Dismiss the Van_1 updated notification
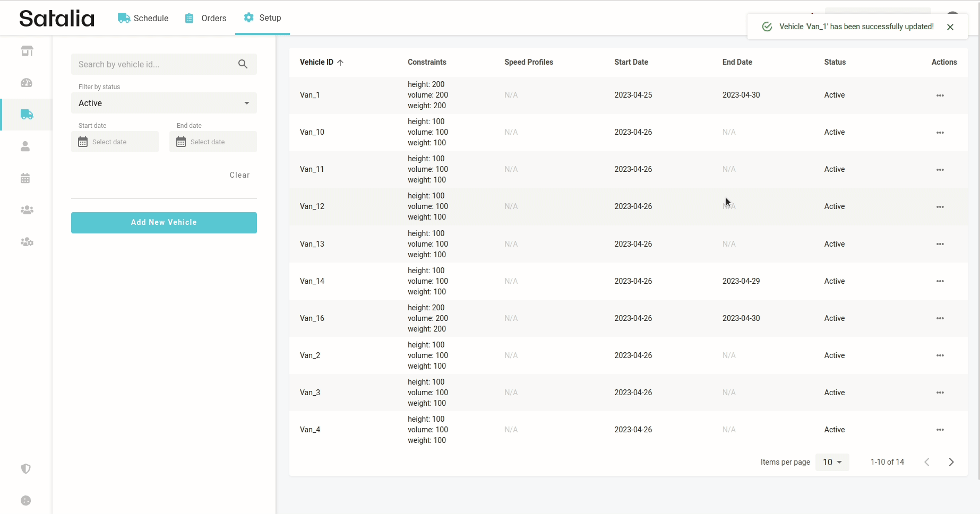980x514 pixels. tap(950, 27)
